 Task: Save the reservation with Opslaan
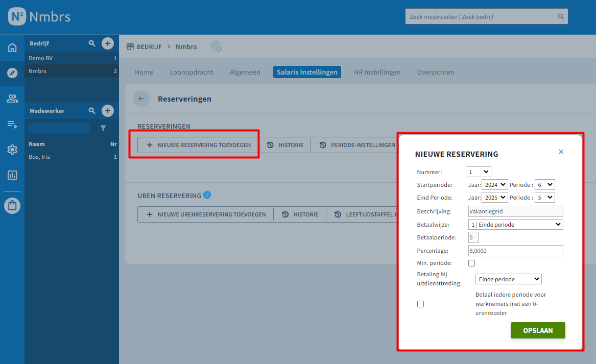538,330
